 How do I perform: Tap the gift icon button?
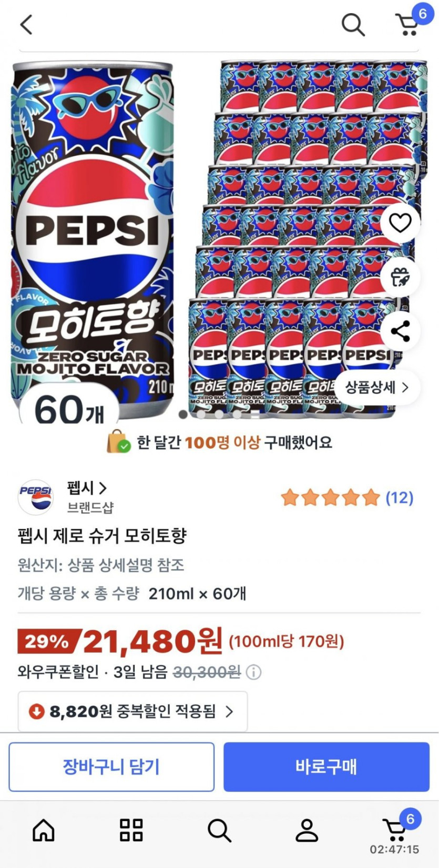[400, 277]
